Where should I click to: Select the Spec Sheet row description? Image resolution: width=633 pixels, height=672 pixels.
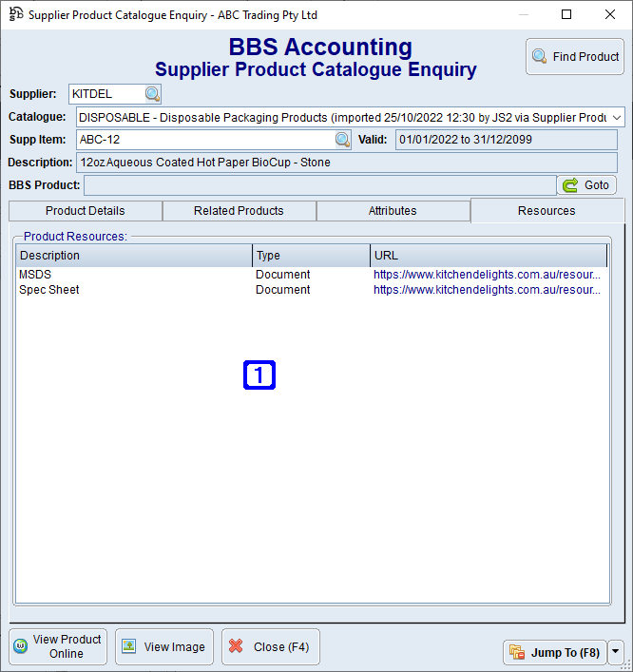49,290
